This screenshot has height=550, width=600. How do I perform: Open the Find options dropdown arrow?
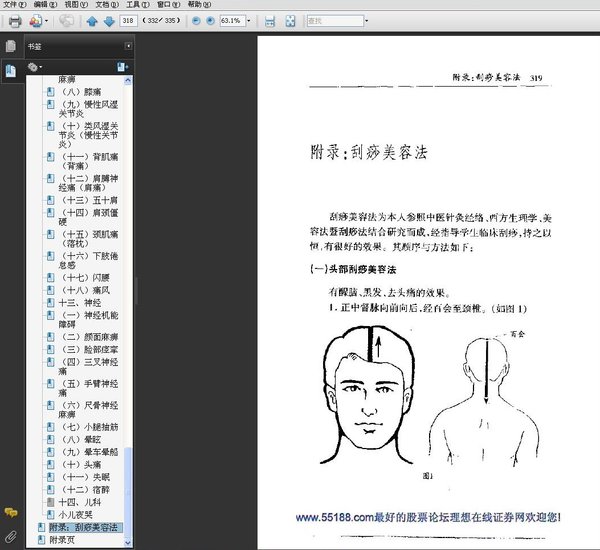[x=366, y=21]
